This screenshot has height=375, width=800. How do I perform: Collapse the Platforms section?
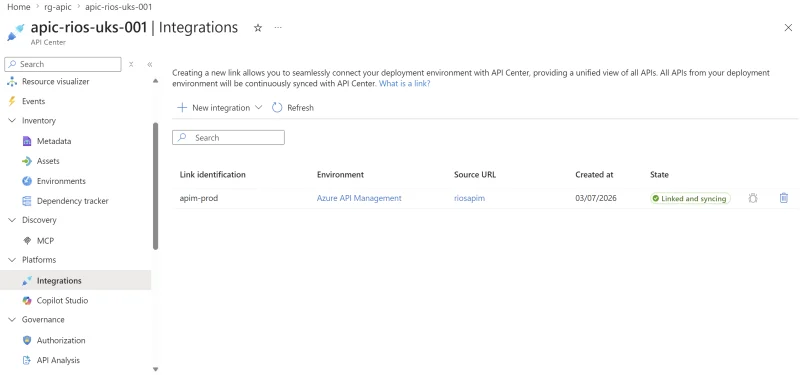point(12,260)
